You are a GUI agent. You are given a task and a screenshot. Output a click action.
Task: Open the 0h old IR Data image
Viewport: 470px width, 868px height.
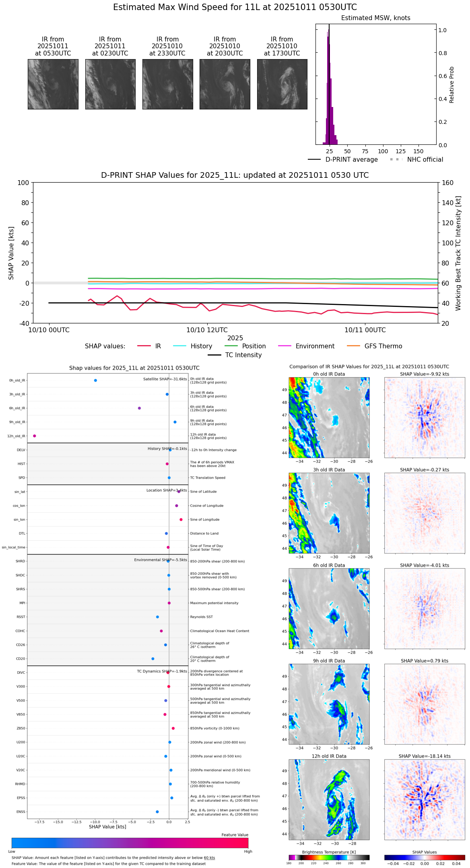coord(329,417)
